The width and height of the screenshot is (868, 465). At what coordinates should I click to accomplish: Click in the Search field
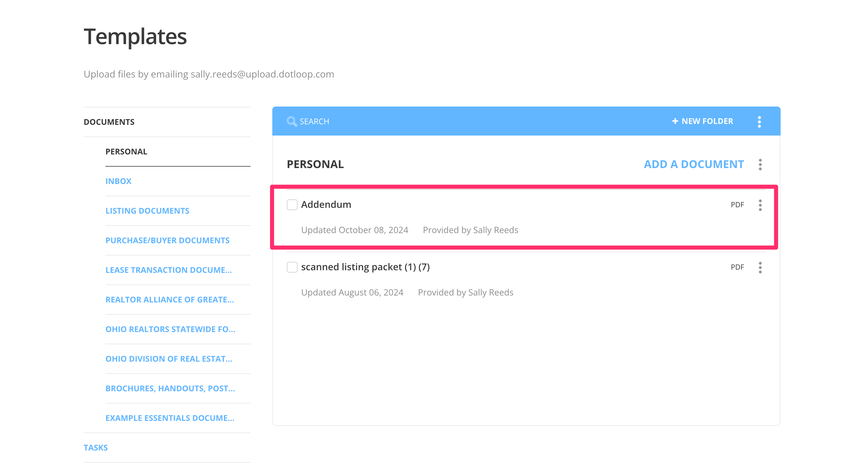pyautogui.click(x=371, y=121)
